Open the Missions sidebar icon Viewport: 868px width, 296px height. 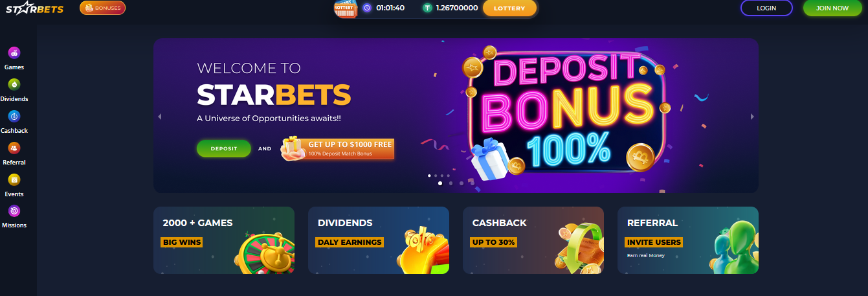pyautogui.click(x=14, y=211)
